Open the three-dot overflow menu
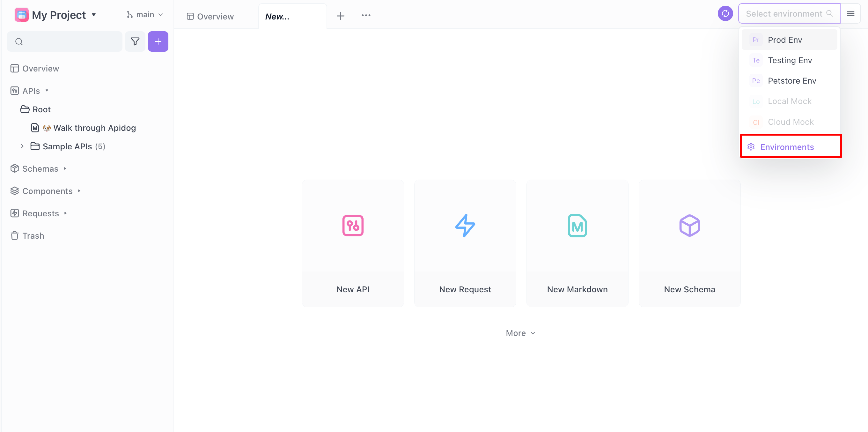 coord(365,16)
